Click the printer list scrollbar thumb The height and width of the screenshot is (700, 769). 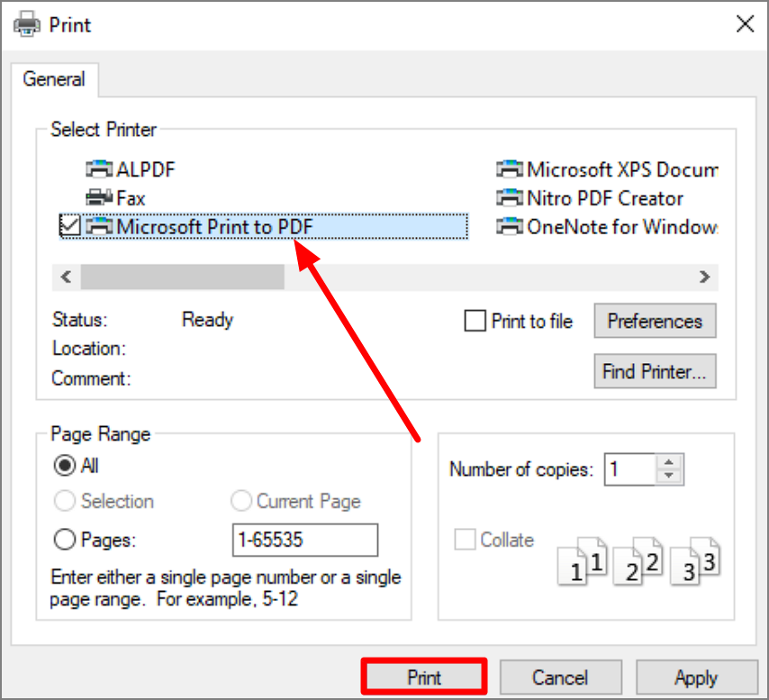[183, 277]
